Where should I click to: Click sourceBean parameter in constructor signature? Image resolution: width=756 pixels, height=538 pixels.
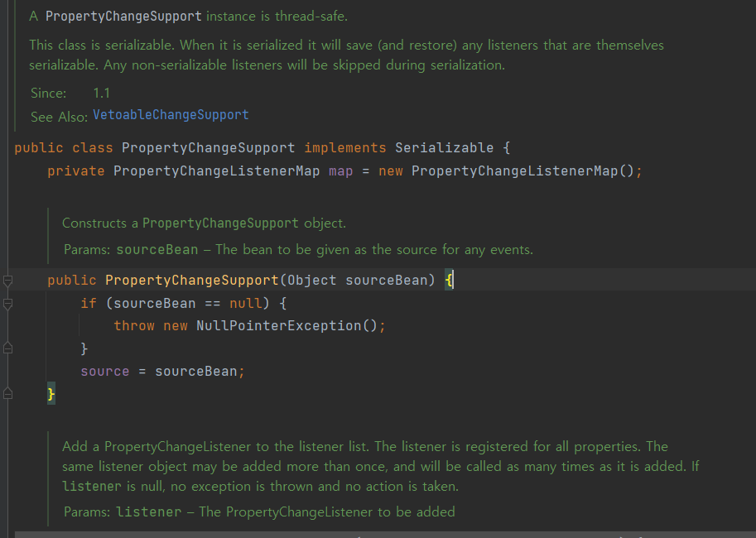pos(386,280)
